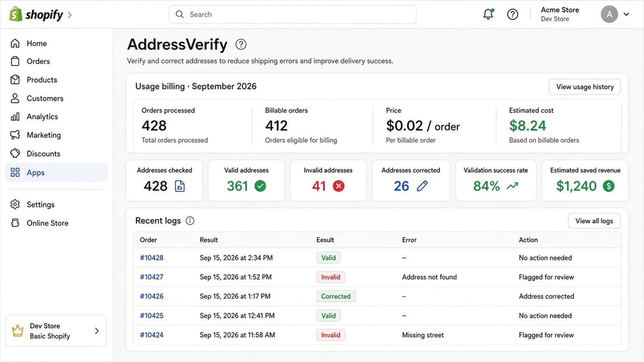Click the Order column header
Image resolution: width=644 pixels, height=362 pixels.
(x=149, y=240)
